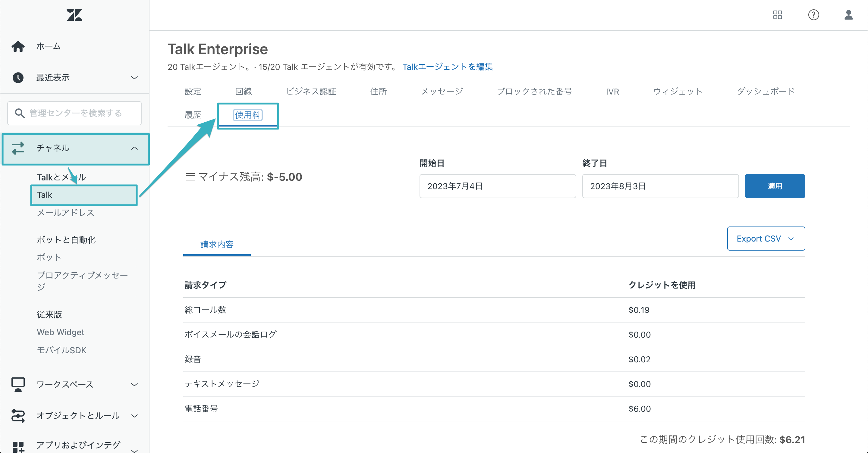This screenshot has width=868, height=453.
Task: Expand the オブジェクトとルール section
Action: (134, 416)
